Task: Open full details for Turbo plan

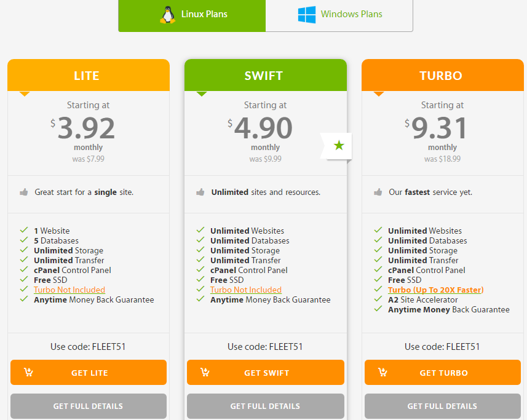Action: coord(442,406)
